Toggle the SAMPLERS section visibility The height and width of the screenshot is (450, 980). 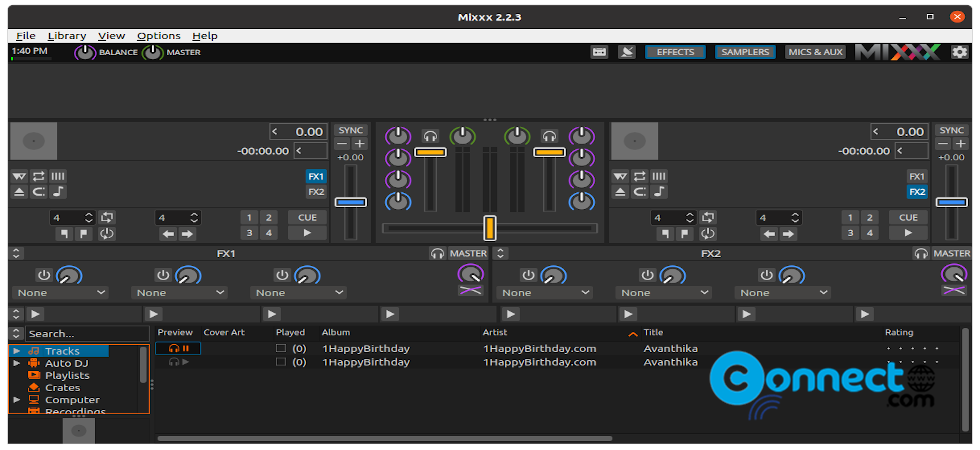(745, 52)
